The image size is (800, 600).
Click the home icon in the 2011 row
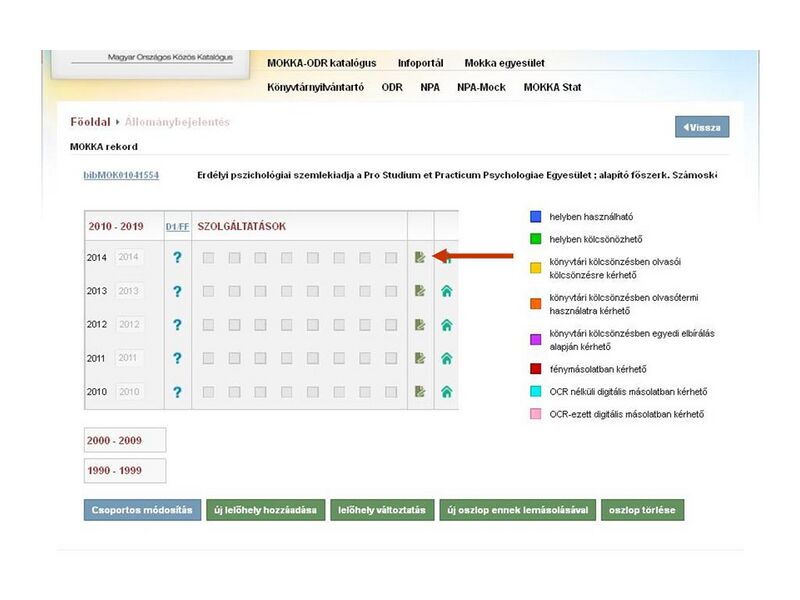(446, 358)
